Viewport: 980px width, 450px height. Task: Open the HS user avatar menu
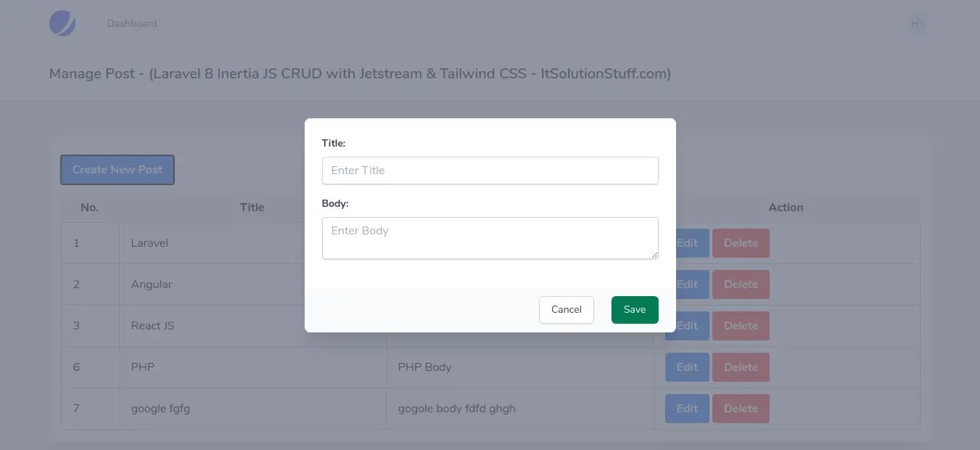click(918, 24)
